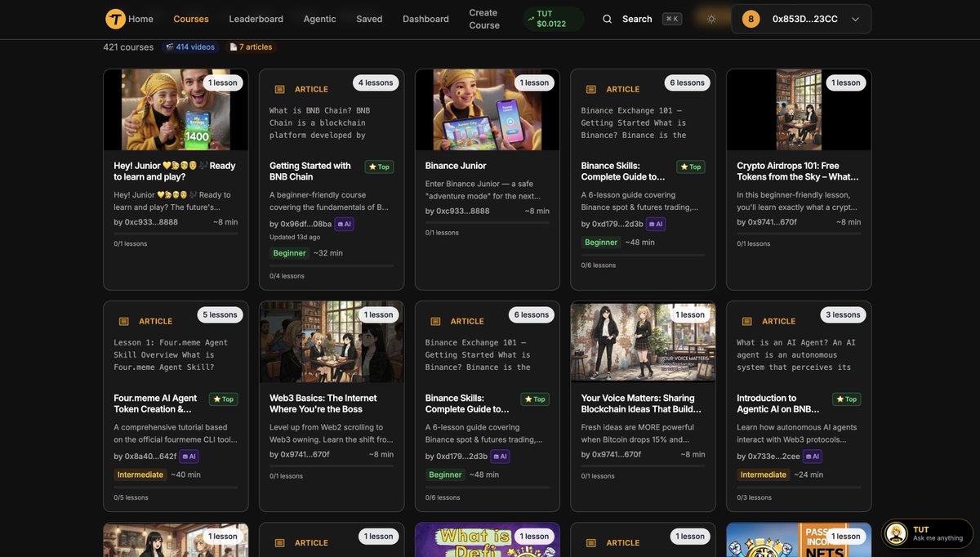Click the orange avatar badge numbered 8
This screenshot has height=557, width=980.
(751, 19)
